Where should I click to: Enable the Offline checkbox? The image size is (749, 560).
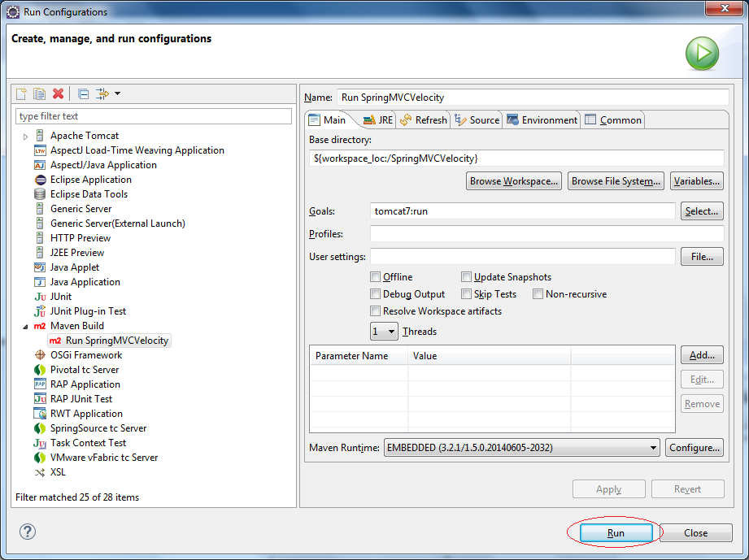tap(376, 277)
